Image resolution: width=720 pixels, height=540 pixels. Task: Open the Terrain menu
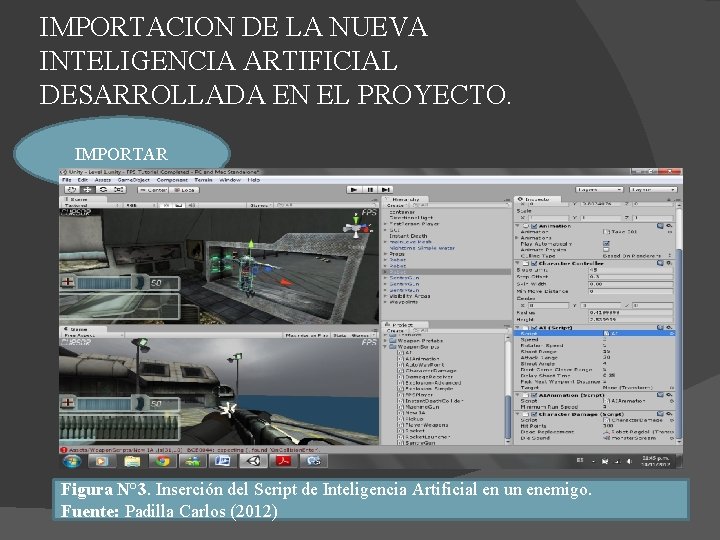(203, 180)
